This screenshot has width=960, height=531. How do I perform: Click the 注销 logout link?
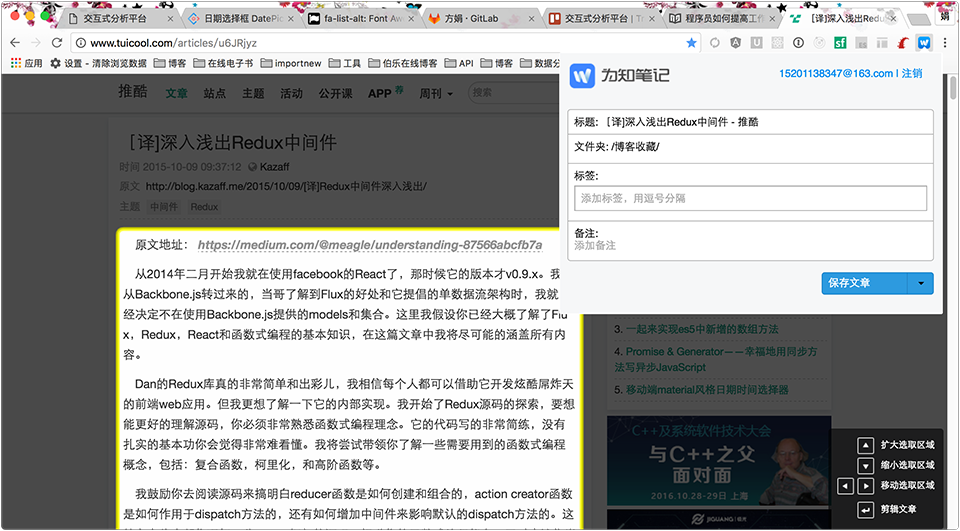912,73
